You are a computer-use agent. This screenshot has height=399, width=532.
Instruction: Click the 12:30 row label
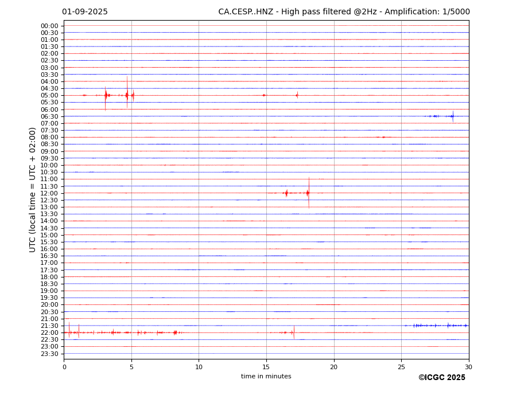tap(49, 200)
